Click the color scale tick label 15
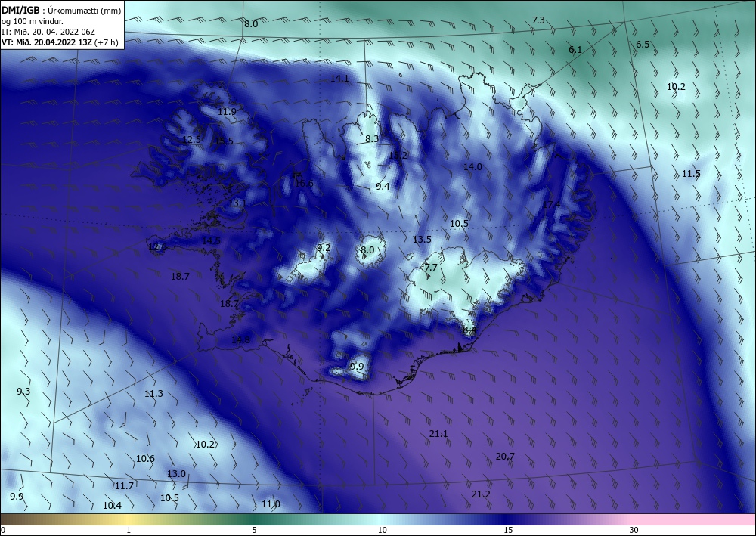This screenshot has width=756, height=536. click(508, 530)
